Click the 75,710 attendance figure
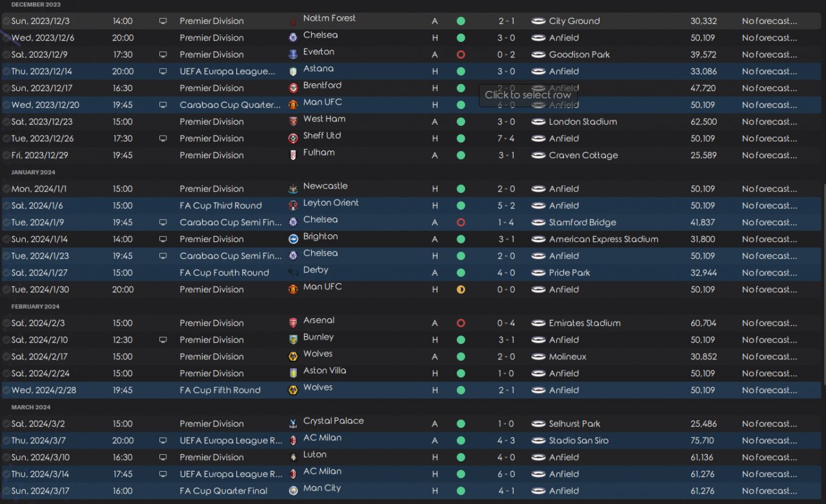This screenshot has width=826, height=504. (702, 440)
